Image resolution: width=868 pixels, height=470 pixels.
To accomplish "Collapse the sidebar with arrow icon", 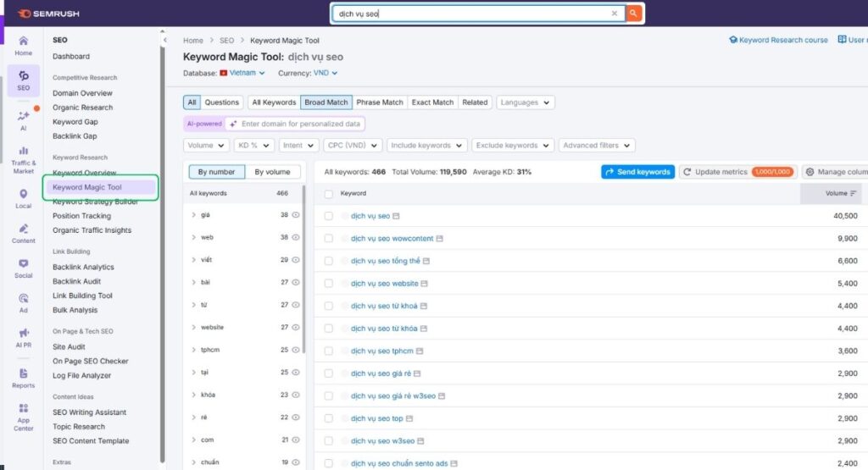I will click(x=165, y=40).
